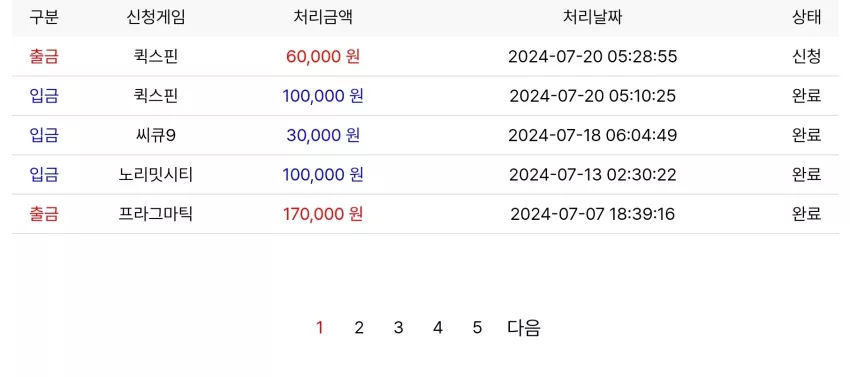
Task: Select the 30,000 원 deposit amount
Action: 323,135
